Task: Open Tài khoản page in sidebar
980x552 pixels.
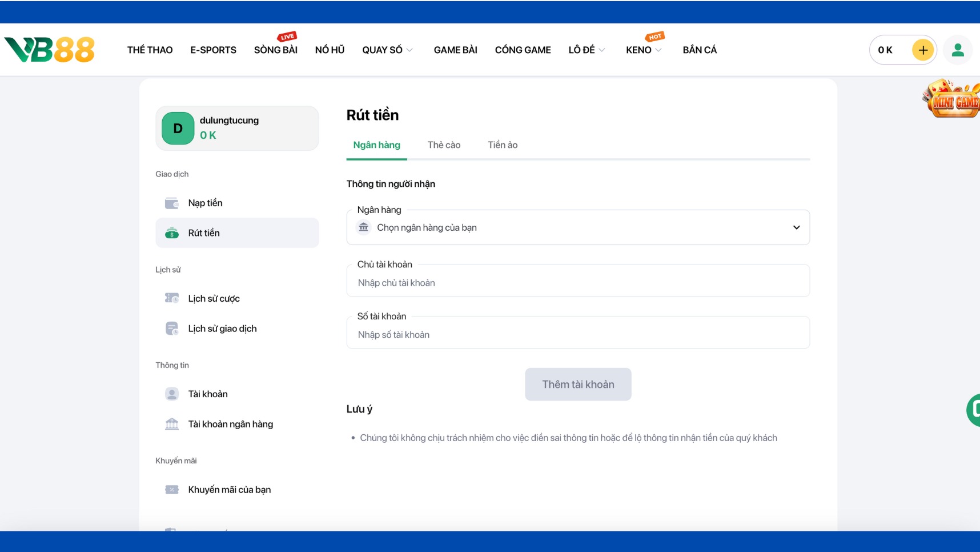Action: [x=237, y=394]
